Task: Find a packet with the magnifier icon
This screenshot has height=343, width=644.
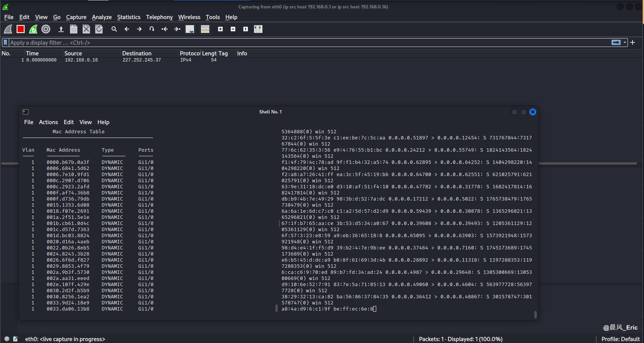Action: coord(114,29)
